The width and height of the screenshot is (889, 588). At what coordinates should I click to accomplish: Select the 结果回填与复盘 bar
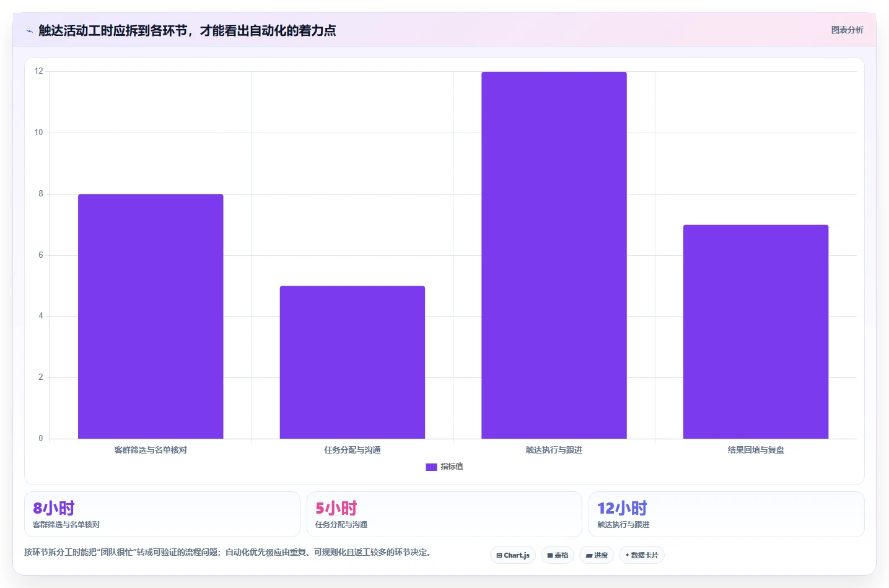click(756, 331)
